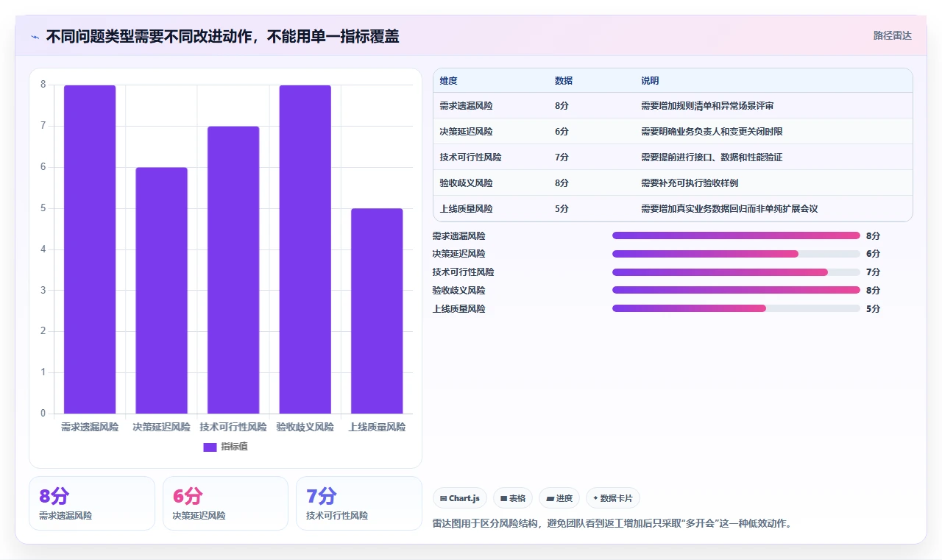This screenshot has height=560, width=942.
Task: Open the 8分 需求遗漏风险 data card
Action: tap(92, 503)
